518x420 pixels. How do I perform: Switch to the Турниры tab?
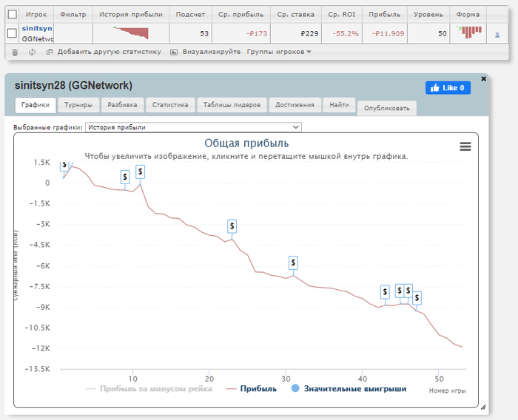(78, 105)
